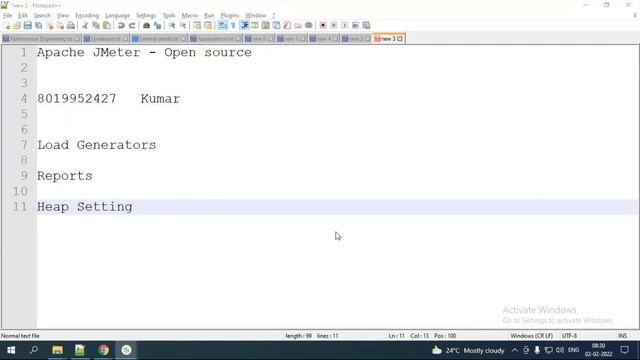Screen dimensions: 640x360
Task: Expand the system tray hidden icons
Action: coord(515,350)
